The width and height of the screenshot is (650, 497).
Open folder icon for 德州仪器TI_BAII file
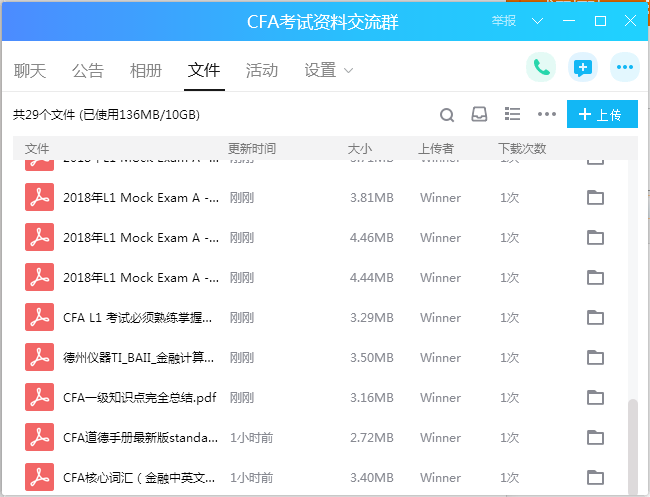[595, 357]
